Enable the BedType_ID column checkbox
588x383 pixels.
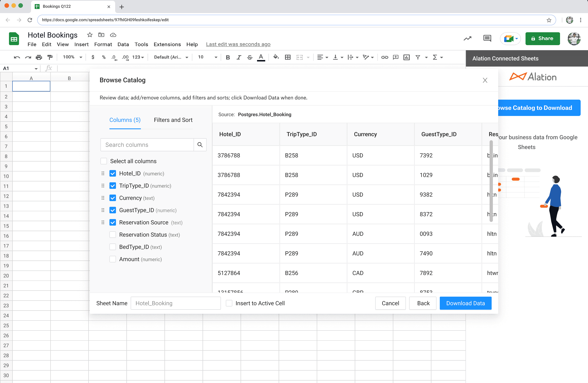point(113,247)
